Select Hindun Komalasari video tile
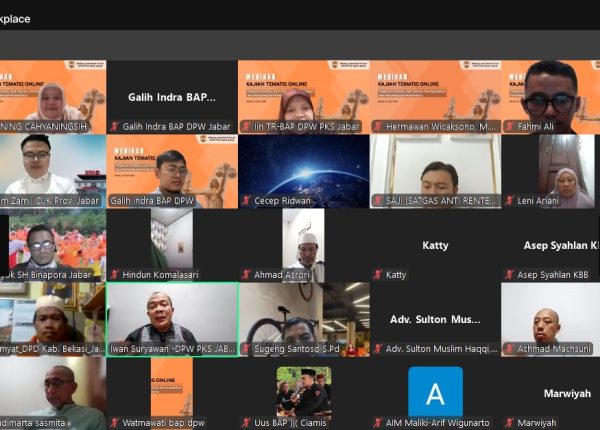 click(172, 245)
